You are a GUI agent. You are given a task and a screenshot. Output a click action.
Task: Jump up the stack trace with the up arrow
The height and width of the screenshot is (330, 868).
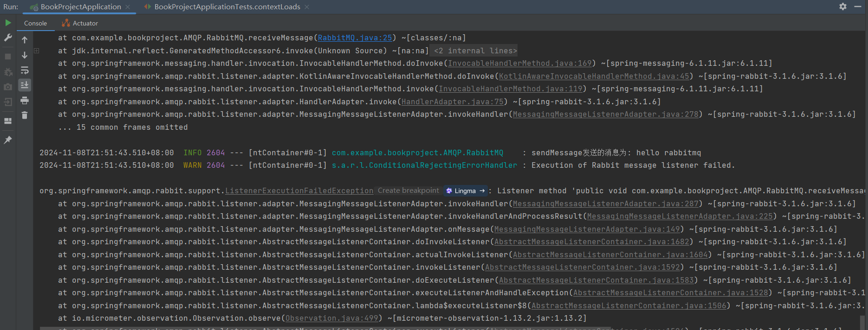coord(25,40)
